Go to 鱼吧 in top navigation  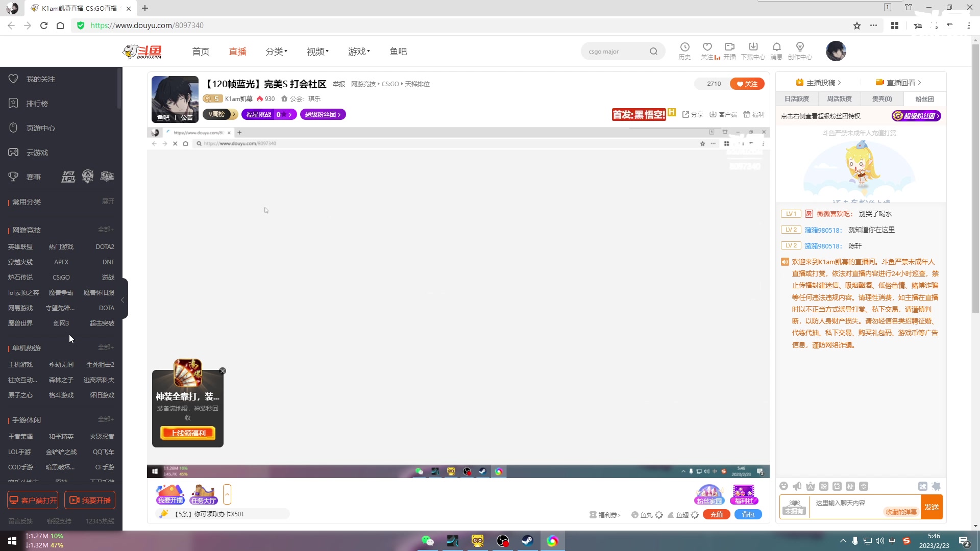click(x=398, y=52)
